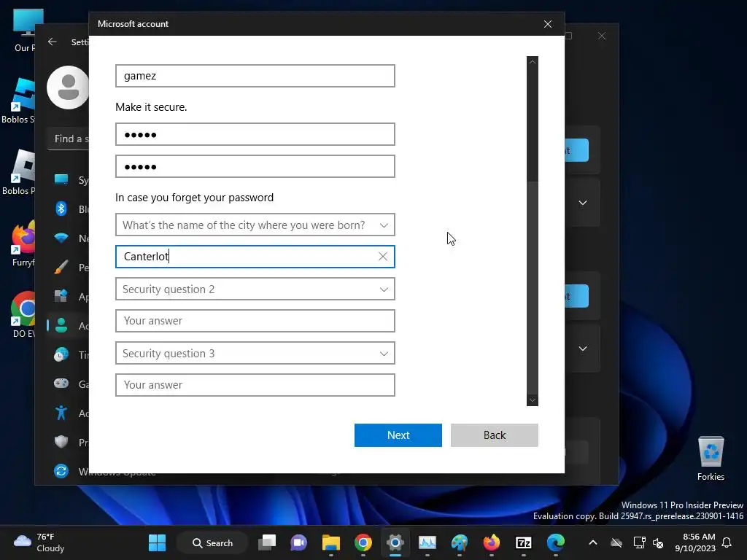
Task: Expand the Security question 3 dropdown
Action: [x=255, y=354]
